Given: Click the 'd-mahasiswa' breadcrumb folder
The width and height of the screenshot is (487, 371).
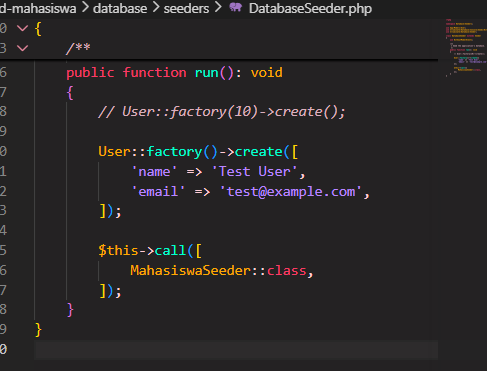Looking at the screenshot, I should (x=38, y=8).
